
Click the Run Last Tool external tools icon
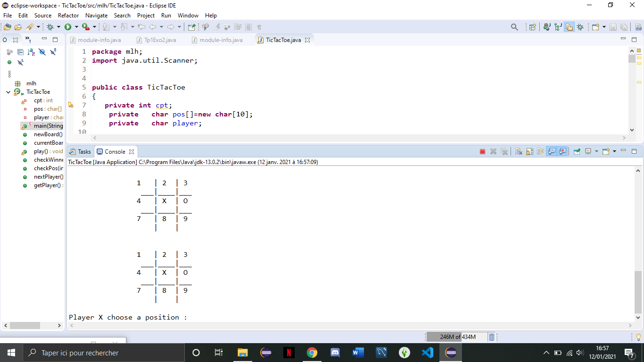coord(85,27)
